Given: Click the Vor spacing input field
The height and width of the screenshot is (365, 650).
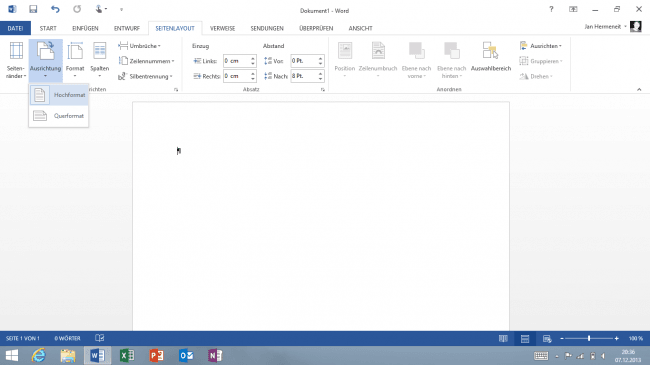Looking at the screenshot, I should [304, 61].
